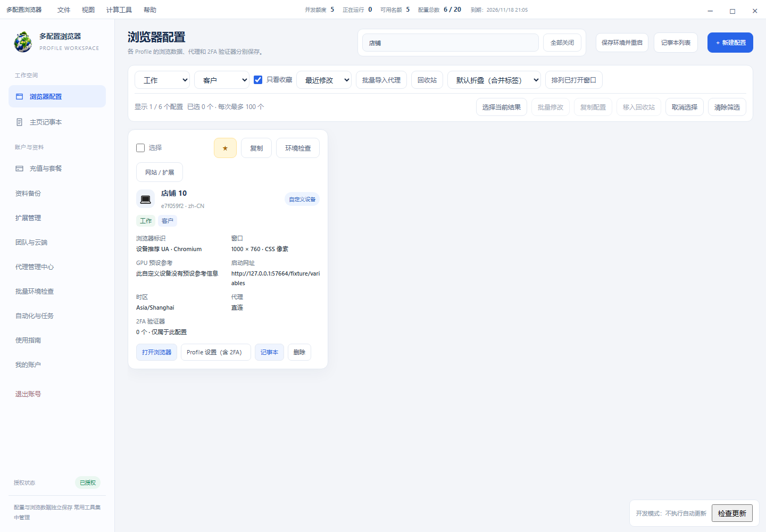The image size is (766, 532).
Task: Open 网站 / 扩展 for 店铺 10
Action: [x=160, y=172]
